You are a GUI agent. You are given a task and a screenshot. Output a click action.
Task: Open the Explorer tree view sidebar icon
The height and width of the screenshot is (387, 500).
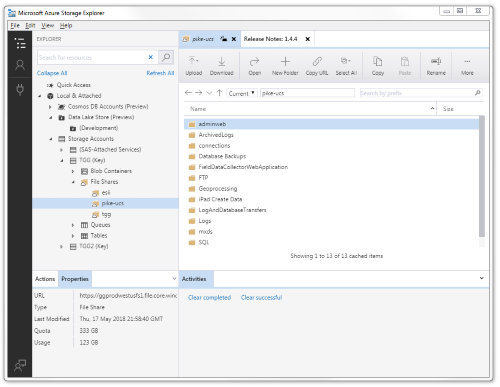20,43
